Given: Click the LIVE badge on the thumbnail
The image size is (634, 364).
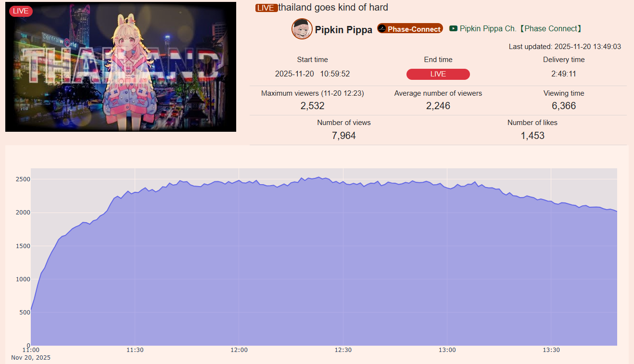Looking at the screenshot, I should click(x=21, y=11).
